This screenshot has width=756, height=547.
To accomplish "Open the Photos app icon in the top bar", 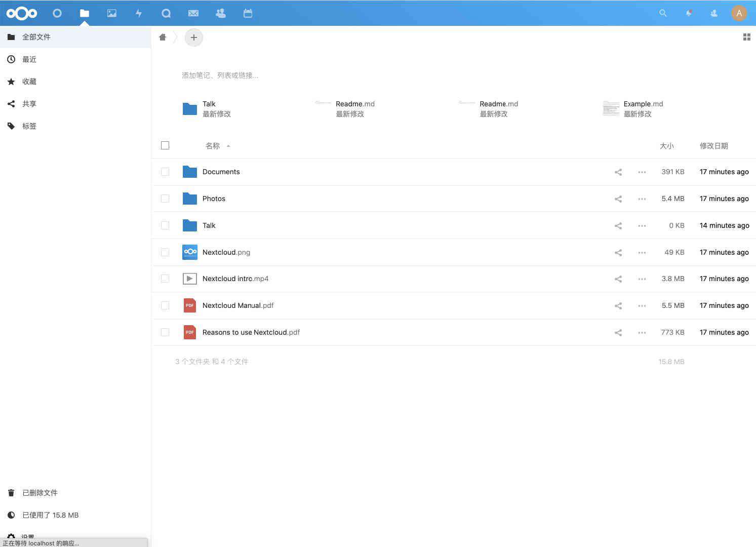I will (x=112, y=13).
